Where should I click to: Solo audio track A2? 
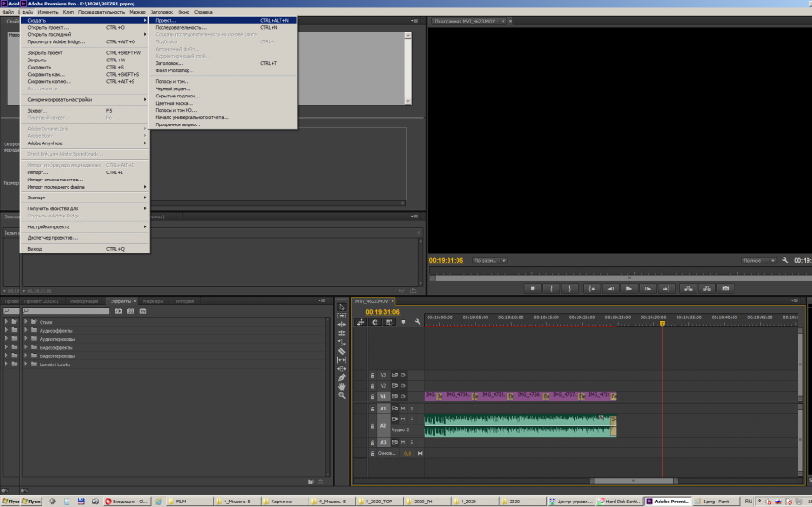(411, 419)
